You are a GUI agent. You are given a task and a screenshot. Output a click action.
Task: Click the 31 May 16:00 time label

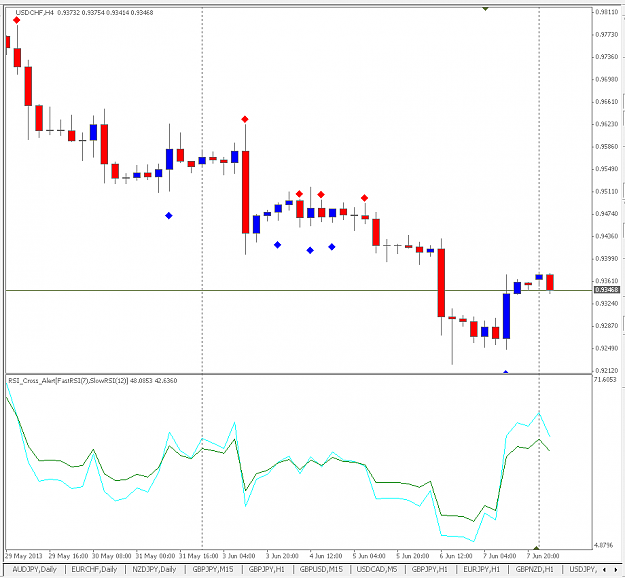199,556
